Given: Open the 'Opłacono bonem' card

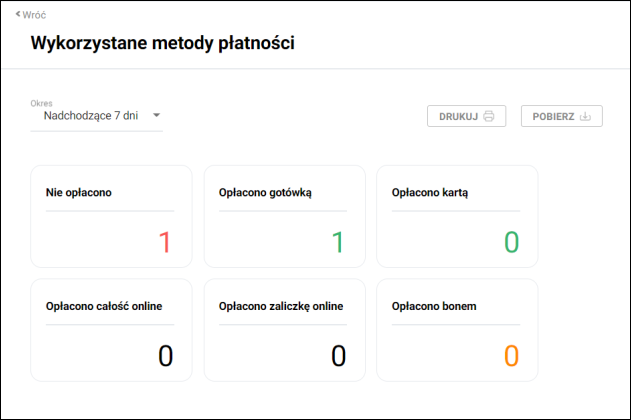Looking at the screenshot, I should (x=456, y=330).
